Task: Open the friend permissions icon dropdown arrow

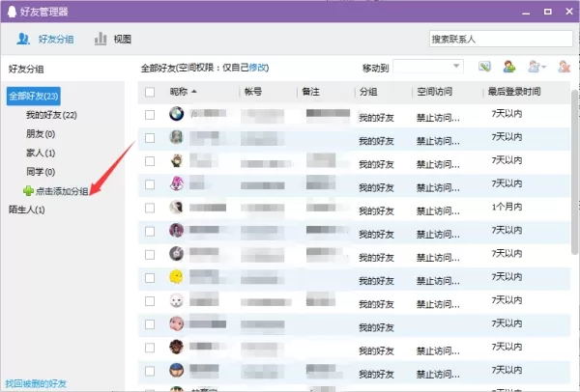Action: coord(543,67)
